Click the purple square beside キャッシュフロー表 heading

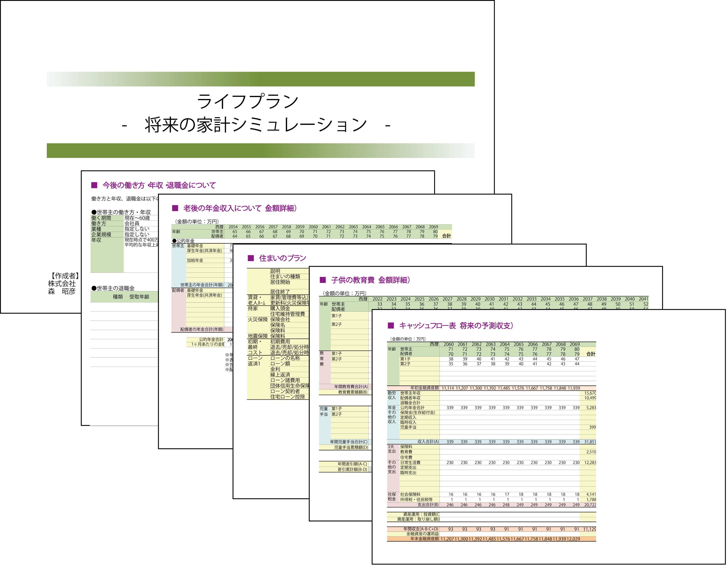pyautogui.click(x=391, y=325)
